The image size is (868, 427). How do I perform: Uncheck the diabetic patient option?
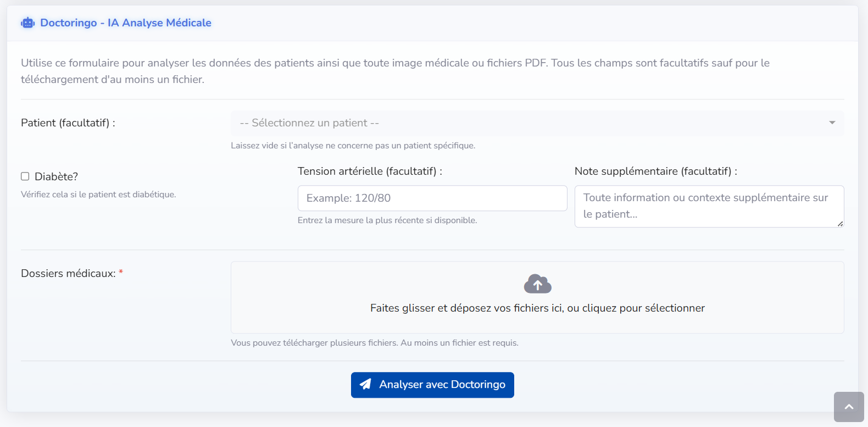(x=24, y=176)
